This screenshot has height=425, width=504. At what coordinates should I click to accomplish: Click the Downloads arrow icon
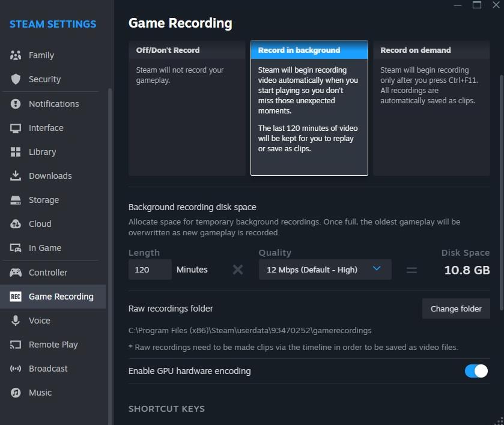click(16, 176)
